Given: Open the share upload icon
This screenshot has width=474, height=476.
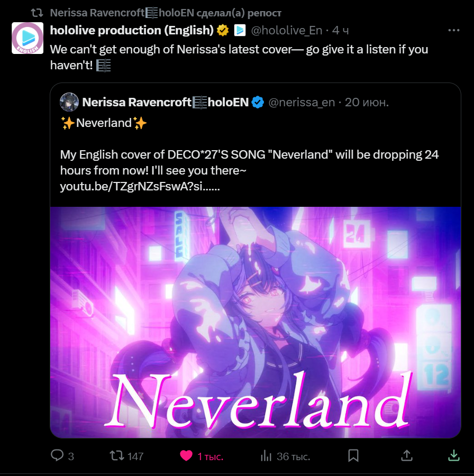Looking at the screenshot, I should click(407, 455).
